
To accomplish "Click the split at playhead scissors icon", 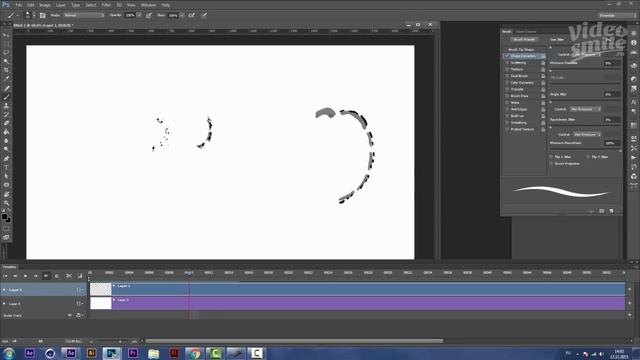I will (x=69, y=276).
